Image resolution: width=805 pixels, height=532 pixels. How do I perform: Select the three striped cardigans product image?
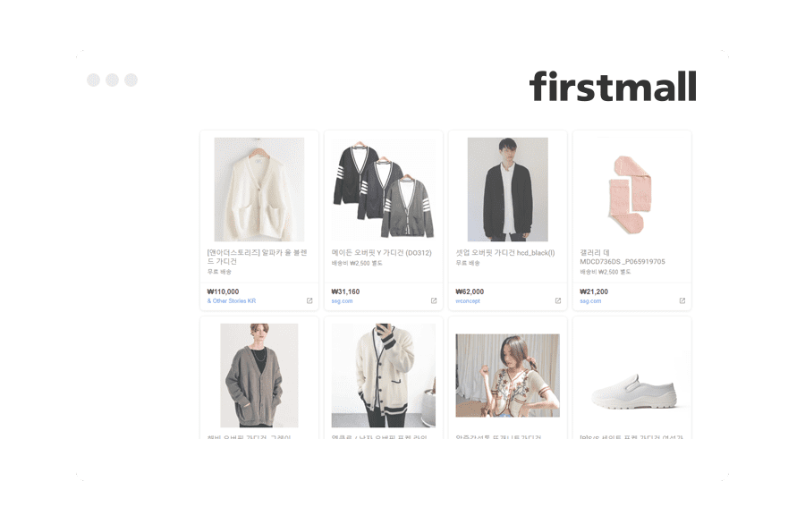click(384, 190)
